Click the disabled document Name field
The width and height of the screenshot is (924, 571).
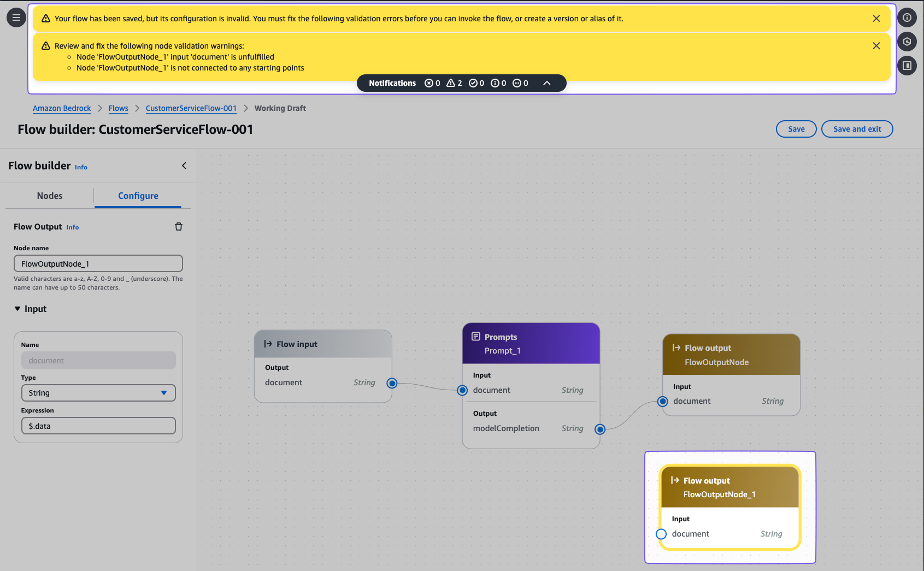click(98, 361)
